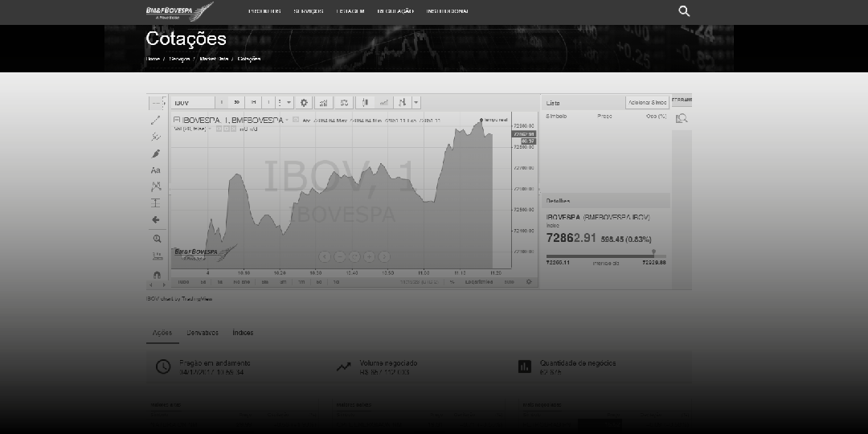Expand the chart style dropdown arrow
Screen dimensions: 868x434
tap(416, 102)
